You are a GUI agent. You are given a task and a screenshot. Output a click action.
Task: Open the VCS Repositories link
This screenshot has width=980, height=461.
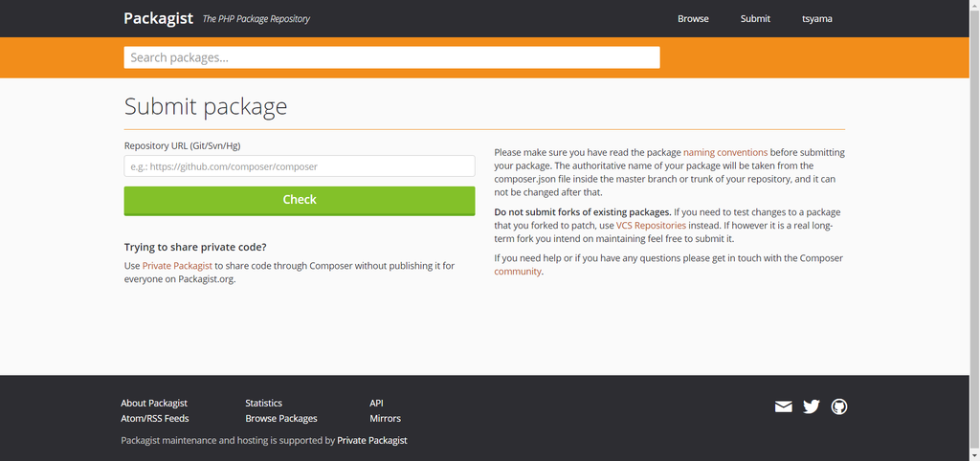[651, 225]
